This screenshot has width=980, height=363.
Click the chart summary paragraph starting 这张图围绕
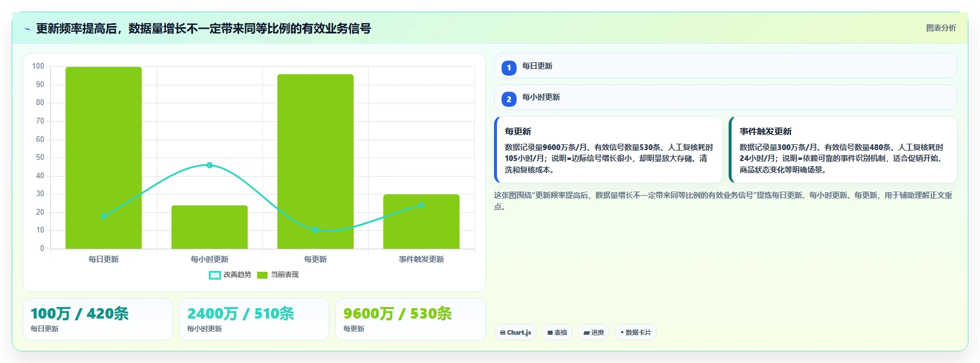(723, 201)
